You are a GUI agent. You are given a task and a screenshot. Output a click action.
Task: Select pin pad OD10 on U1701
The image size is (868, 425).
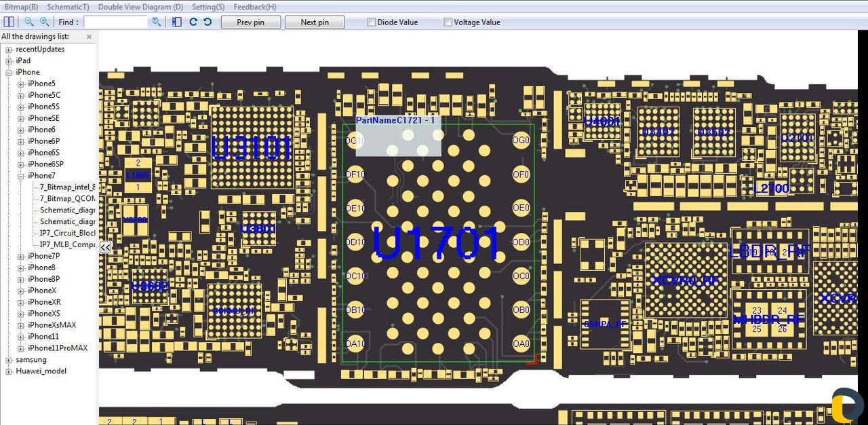click(355, 242)
